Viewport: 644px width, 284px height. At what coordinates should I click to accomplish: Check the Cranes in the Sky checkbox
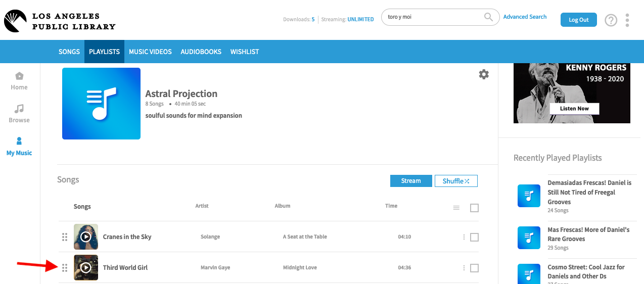pos(474,237)
